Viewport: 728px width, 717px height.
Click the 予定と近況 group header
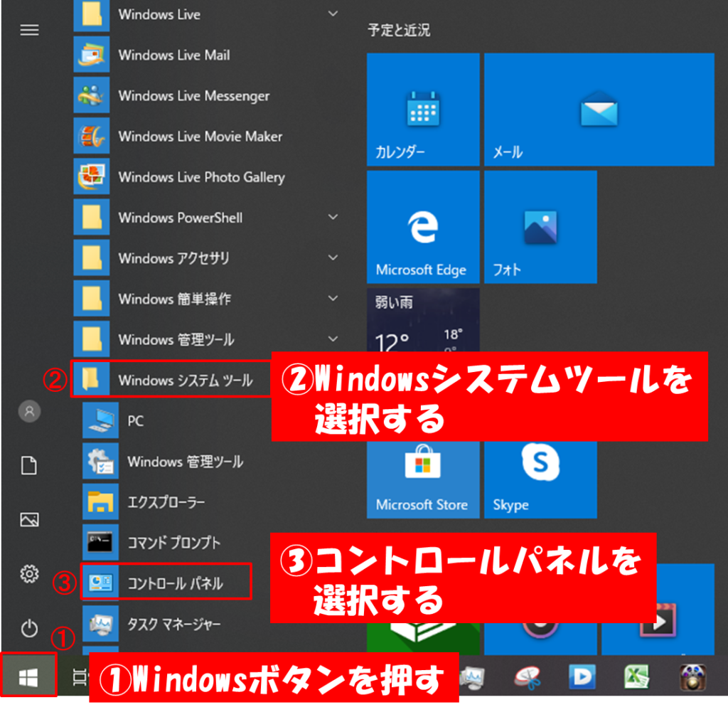[399, 30]
